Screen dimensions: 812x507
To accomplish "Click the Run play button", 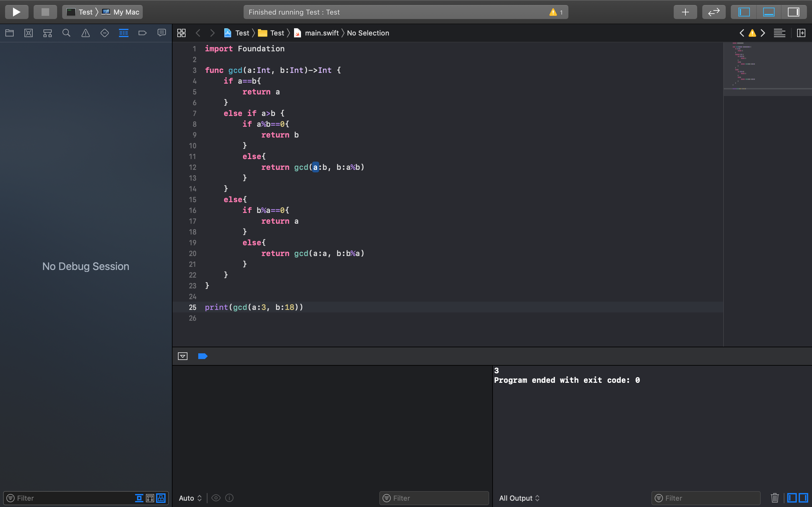I will coord(16,12).
